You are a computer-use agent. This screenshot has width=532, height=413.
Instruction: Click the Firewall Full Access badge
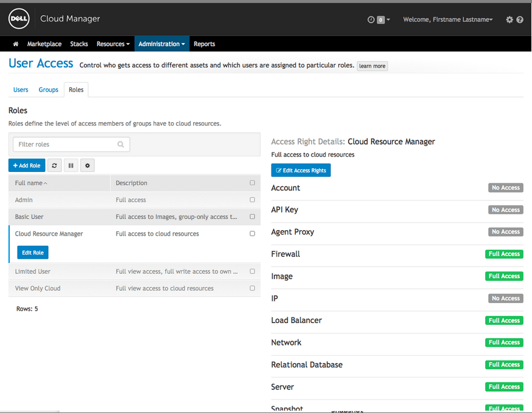coord(504,254)
